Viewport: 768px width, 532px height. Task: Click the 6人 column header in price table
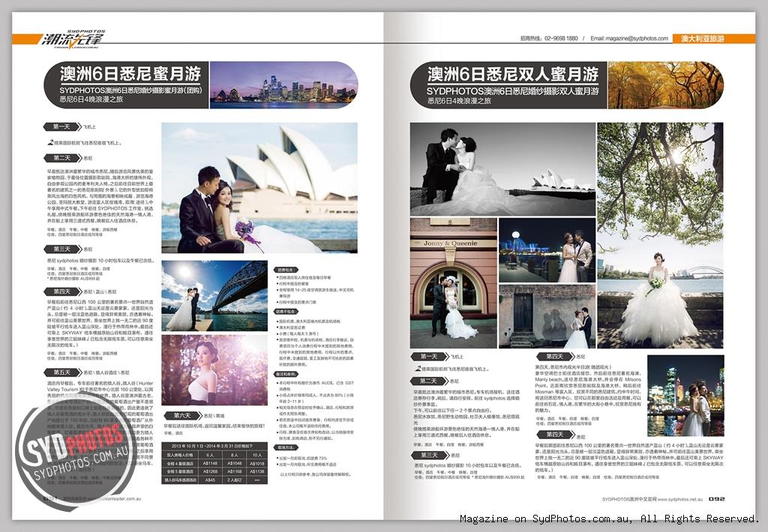pos(210,455)
